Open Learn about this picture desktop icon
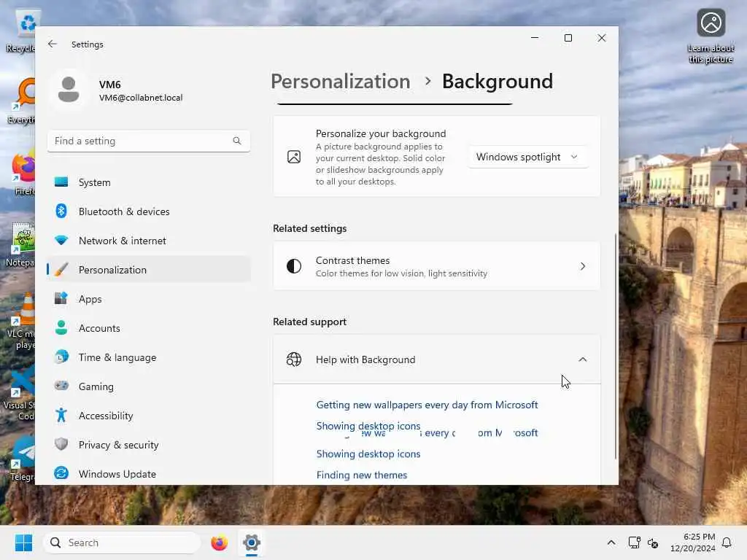 point(711,36)
